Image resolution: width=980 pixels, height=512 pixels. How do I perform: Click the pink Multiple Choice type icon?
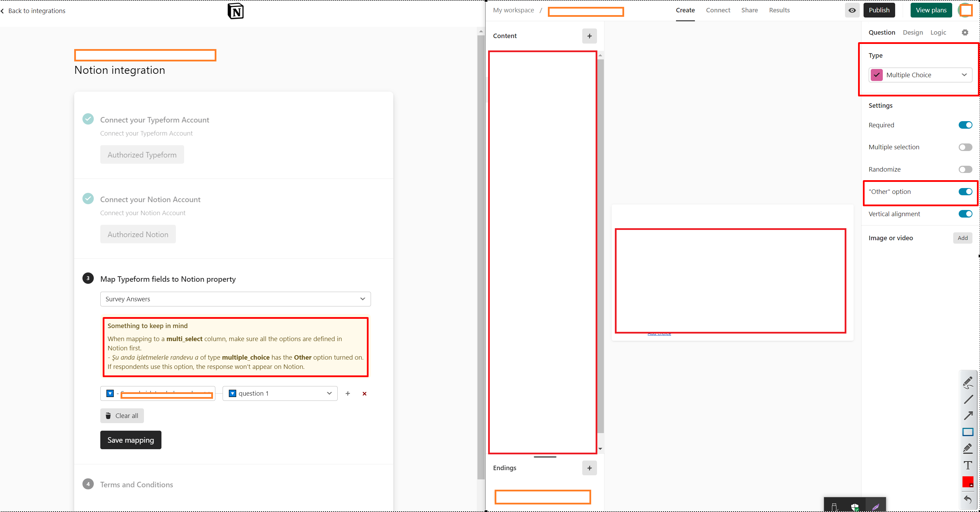[x=877, y=75]
